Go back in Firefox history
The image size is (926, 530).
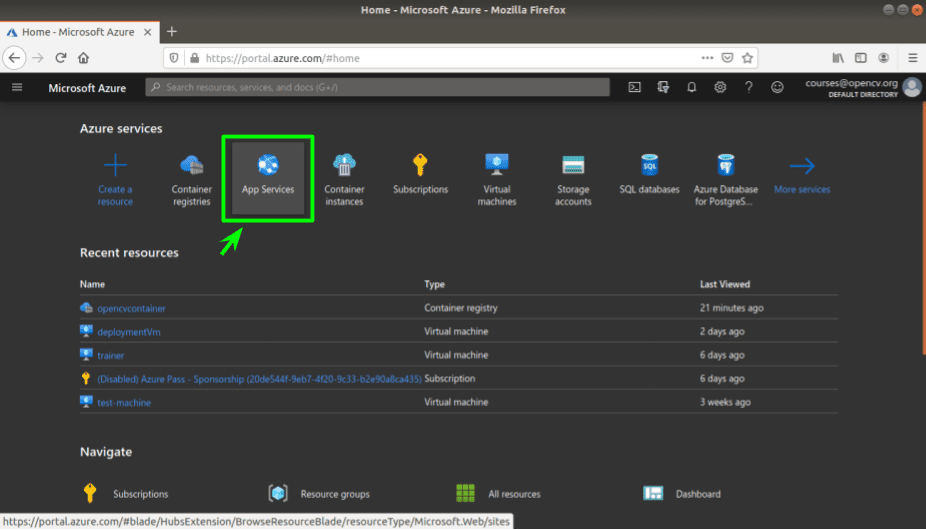coord(14,58)
